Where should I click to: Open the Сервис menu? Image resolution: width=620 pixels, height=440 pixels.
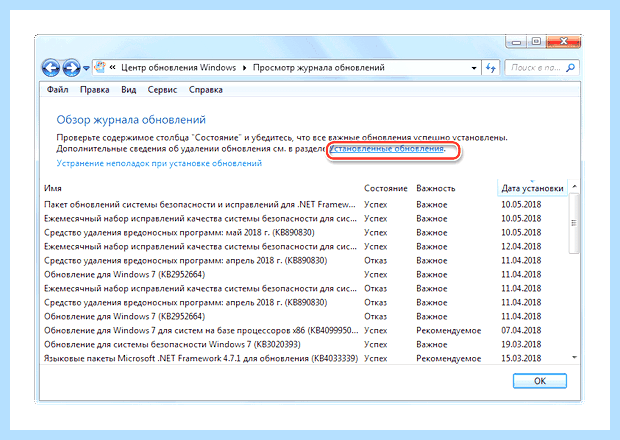click(162, 90)
